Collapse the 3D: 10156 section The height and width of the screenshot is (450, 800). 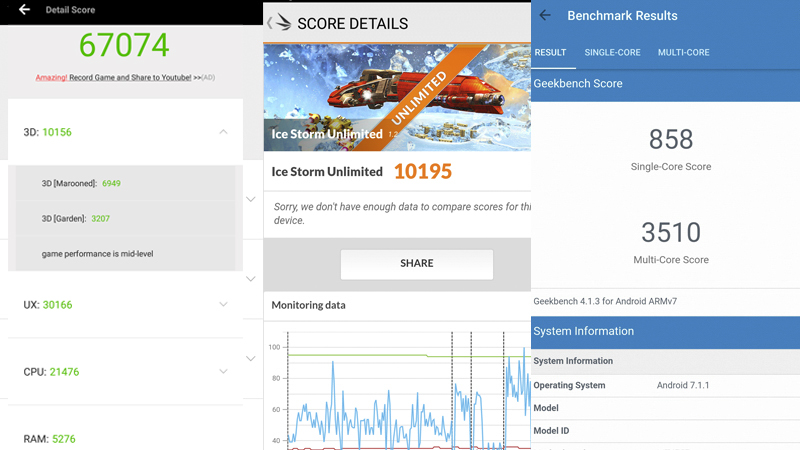coord(223,132)
